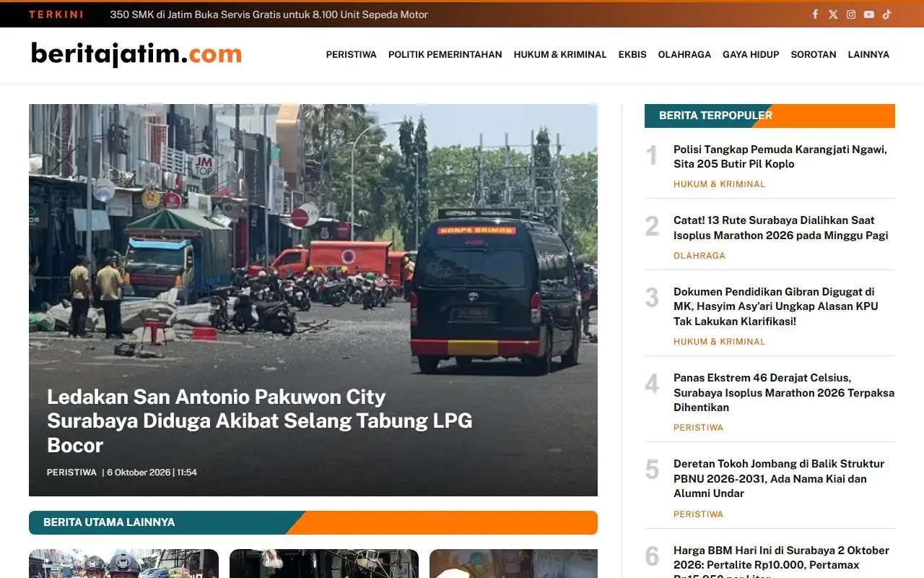Expand the LAINNYA menu

pyautogui.click(x=868, y=54)
